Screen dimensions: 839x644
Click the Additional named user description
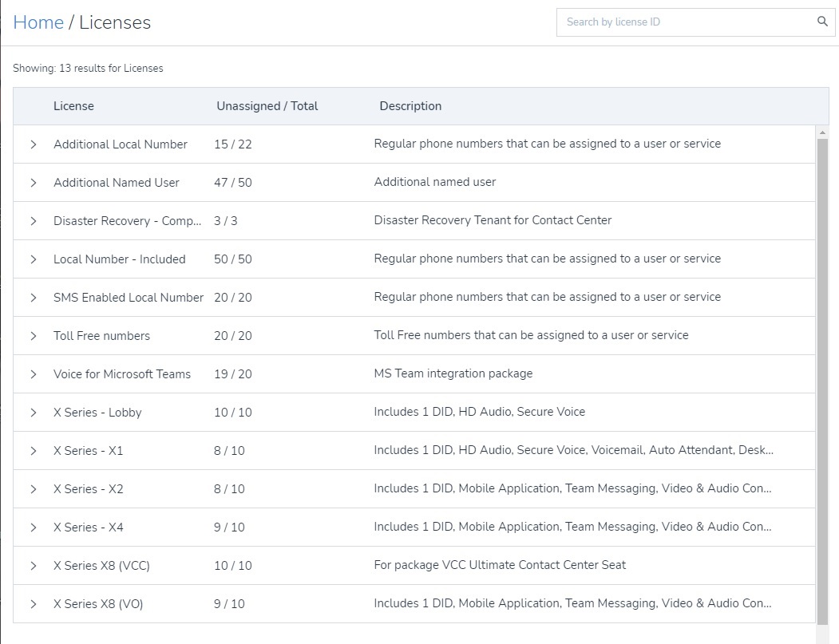(435, 183)
